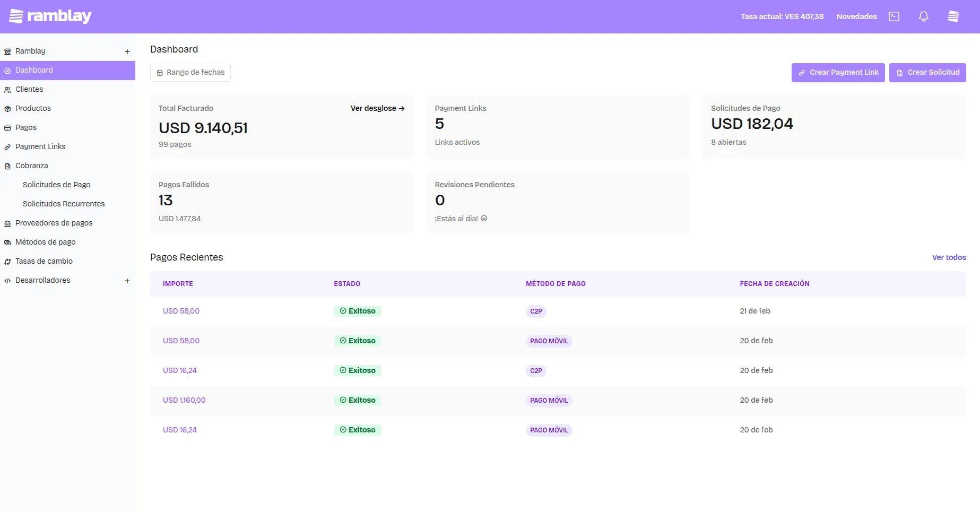The height and width of the screenshot is (512, 980).
Task: Select the Tasas de cambio exchange icon
Action: (7, 261)
